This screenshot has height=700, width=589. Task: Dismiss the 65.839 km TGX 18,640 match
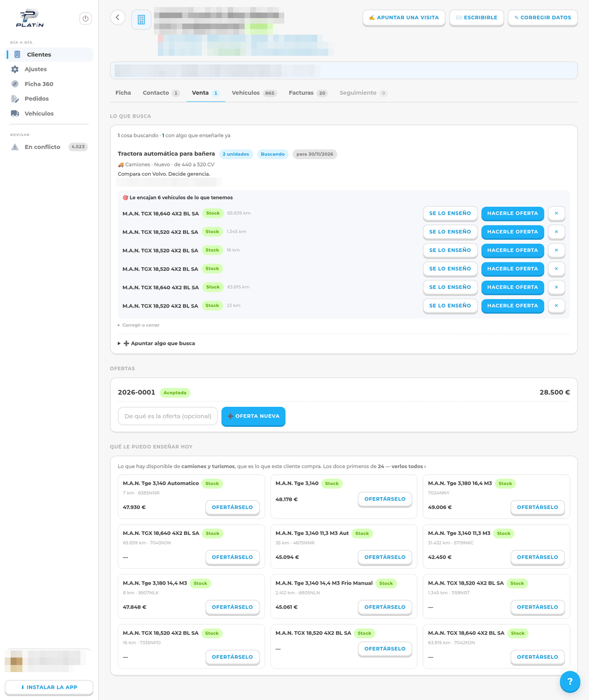[556, 213]
